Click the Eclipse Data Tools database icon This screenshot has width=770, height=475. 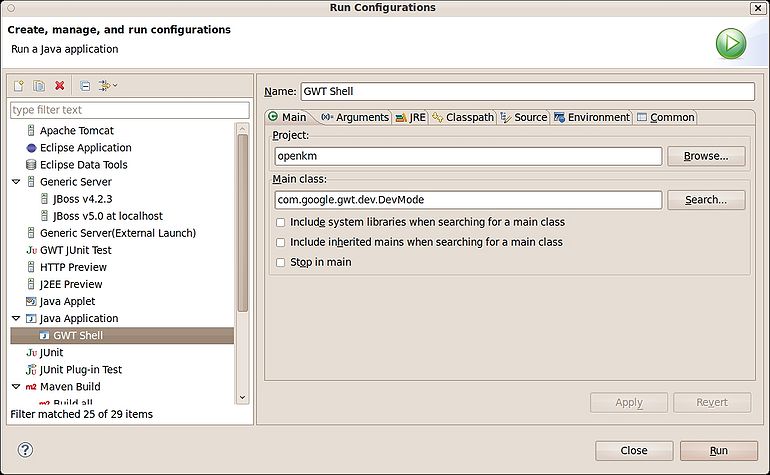point(31,165)
